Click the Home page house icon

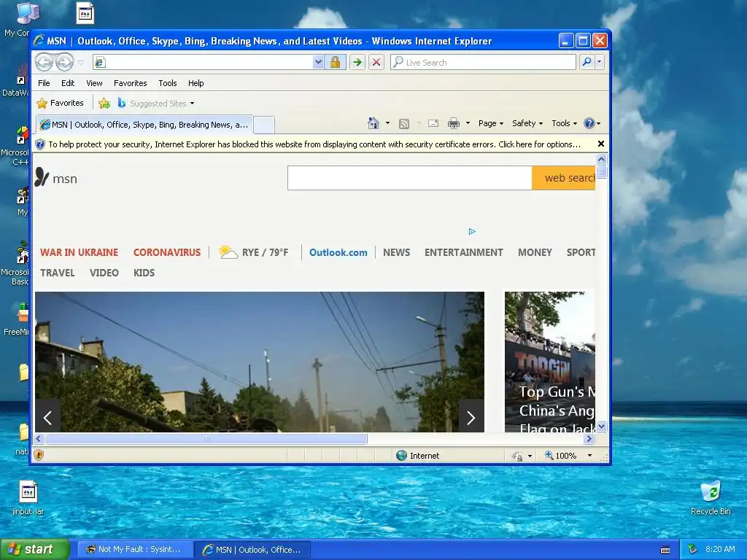tap(373, 123)
